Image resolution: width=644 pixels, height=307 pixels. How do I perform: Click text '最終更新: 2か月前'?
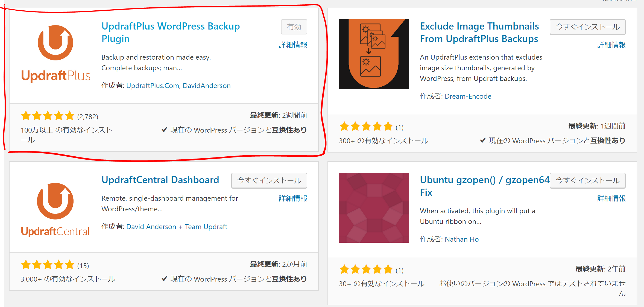coord(279,264)
